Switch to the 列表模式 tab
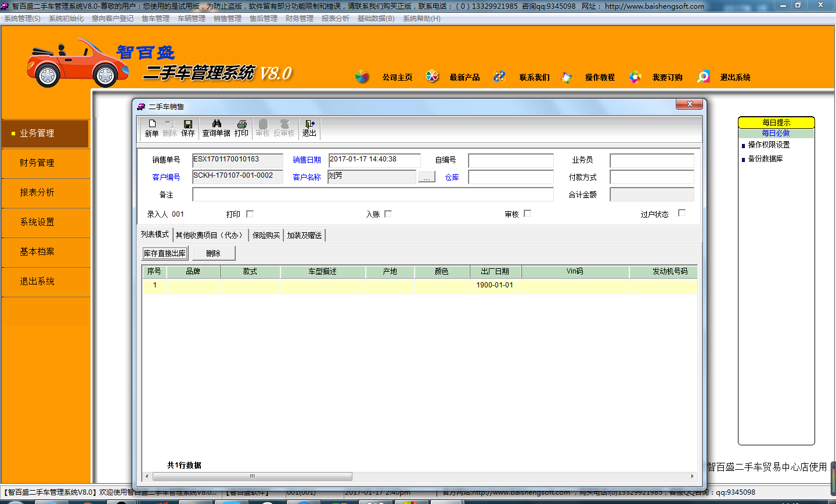Screen dimensions: 836x504 [155, 234]
